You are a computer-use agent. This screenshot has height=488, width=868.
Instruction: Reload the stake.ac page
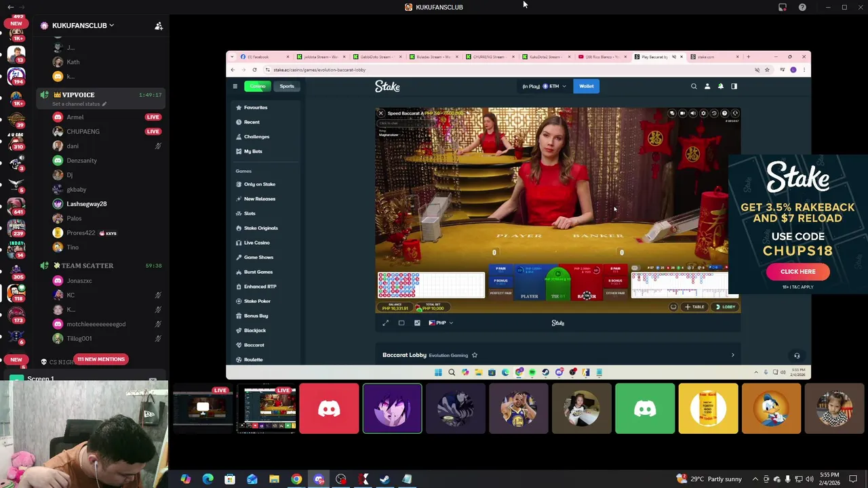254,70
